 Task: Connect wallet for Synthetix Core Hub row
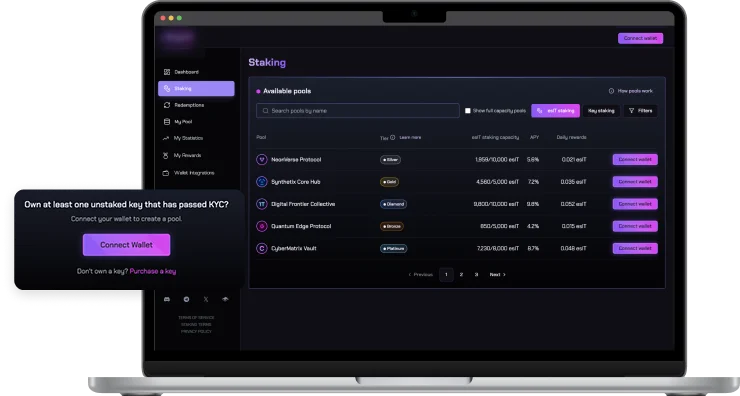[635, 182]
